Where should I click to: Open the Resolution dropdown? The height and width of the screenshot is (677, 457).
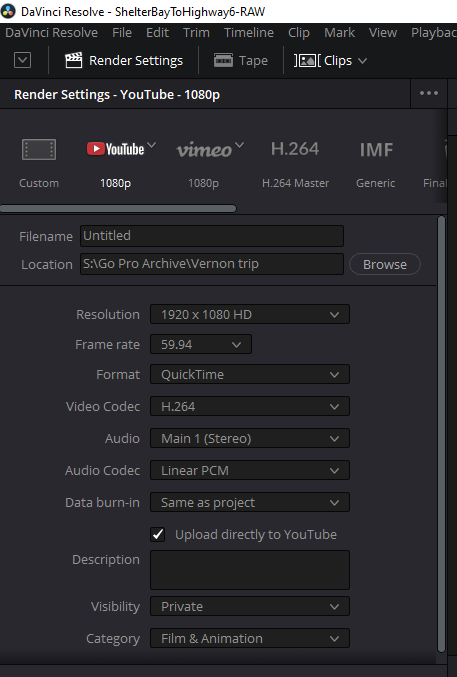[250, 314]
